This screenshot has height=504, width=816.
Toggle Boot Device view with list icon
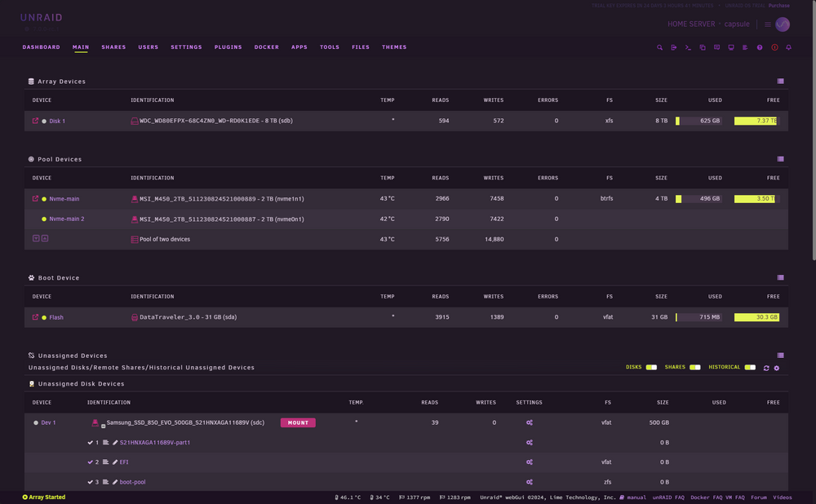tap(780, 277)
